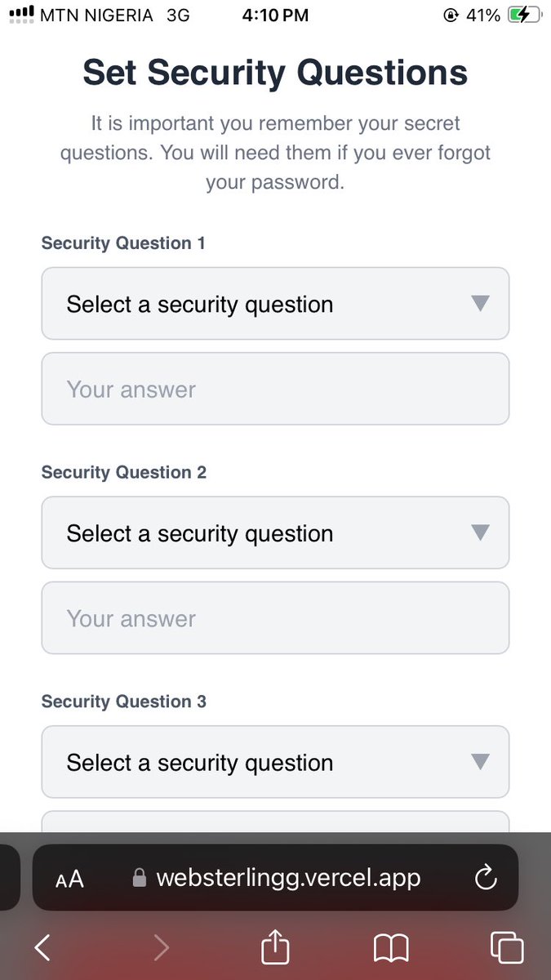
Task: Tap the 4:10 PM status bar clock
Action: tap(275, 15)
